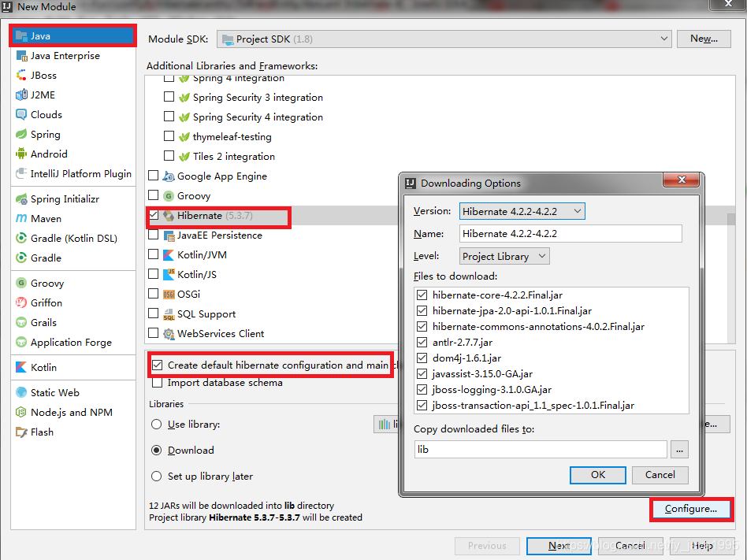Uncheck the Hibernate framework checkbox
Image resolution: width=747 pixels, height=560 pixels.
154,215
